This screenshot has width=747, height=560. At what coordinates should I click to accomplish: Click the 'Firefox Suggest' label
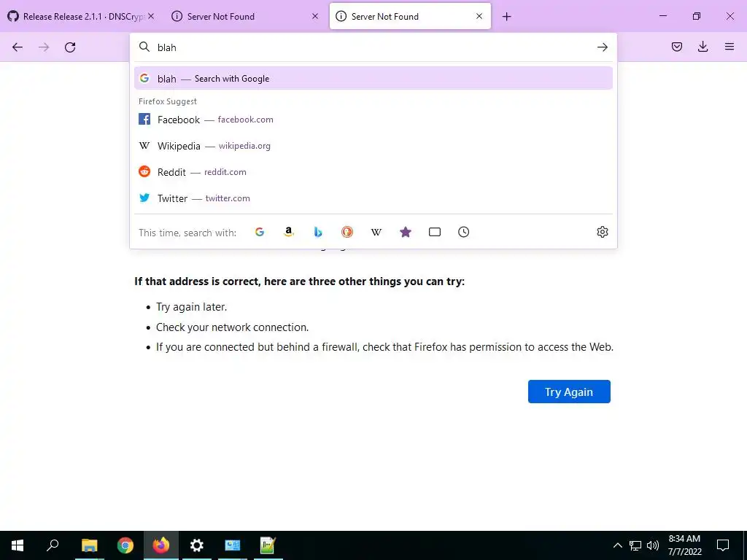click(x=168, y=101)
